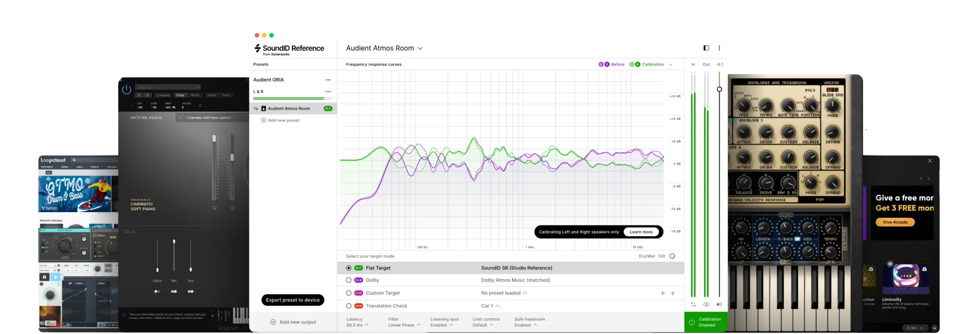Click the Give Arcade button
Image resolution: width=980 pixels, height=334 pixels.
pos(895,222)
